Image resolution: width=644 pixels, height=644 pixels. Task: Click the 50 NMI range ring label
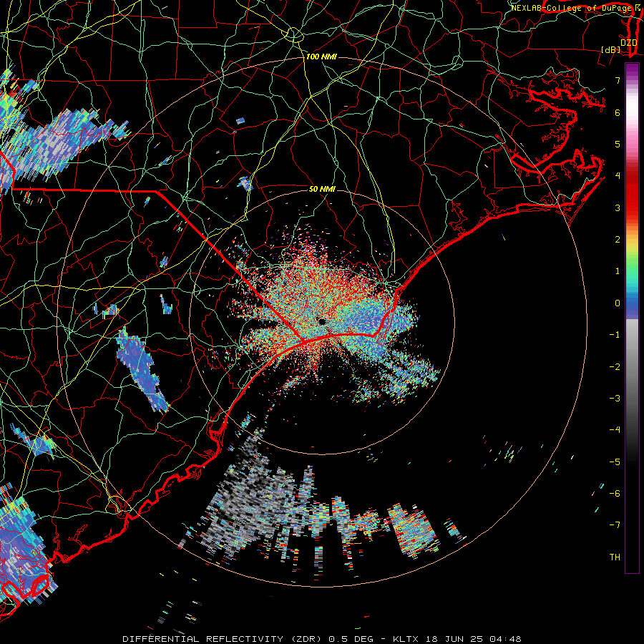coord(322,189)
